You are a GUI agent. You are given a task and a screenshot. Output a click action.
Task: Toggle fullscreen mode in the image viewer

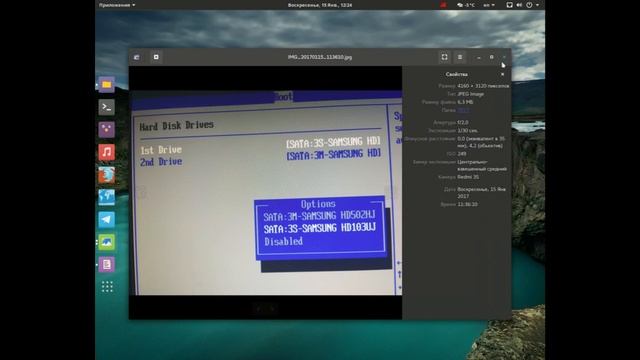pos(444,57)
